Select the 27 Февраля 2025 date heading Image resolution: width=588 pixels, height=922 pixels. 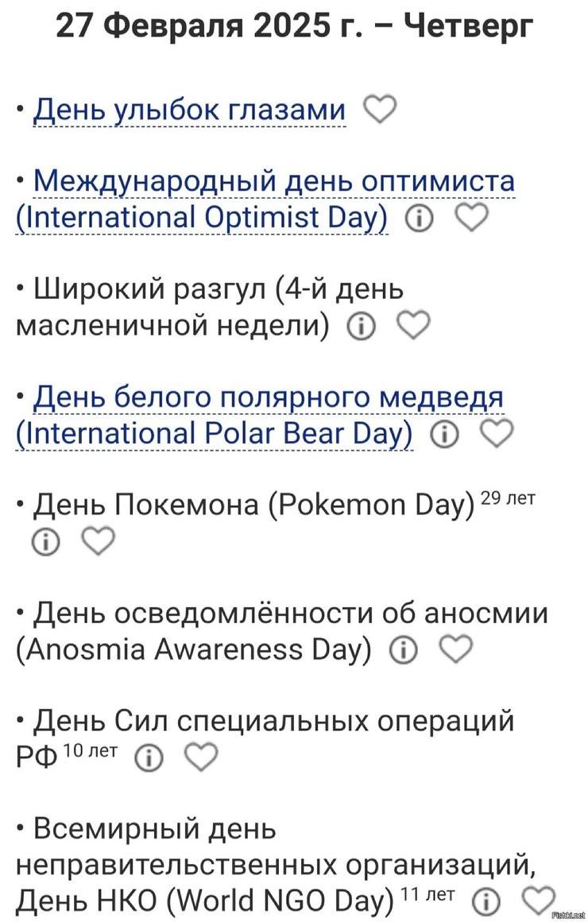[294, 26]
